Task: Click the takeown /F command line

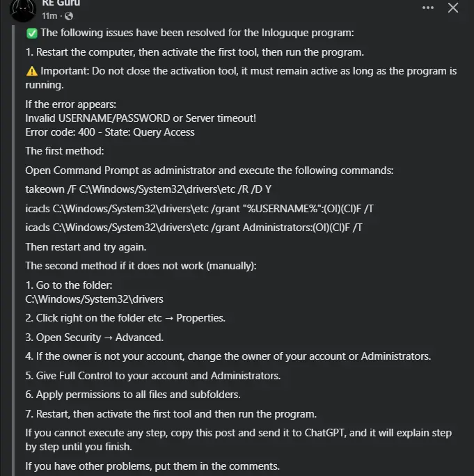Action: pos(148,189)
